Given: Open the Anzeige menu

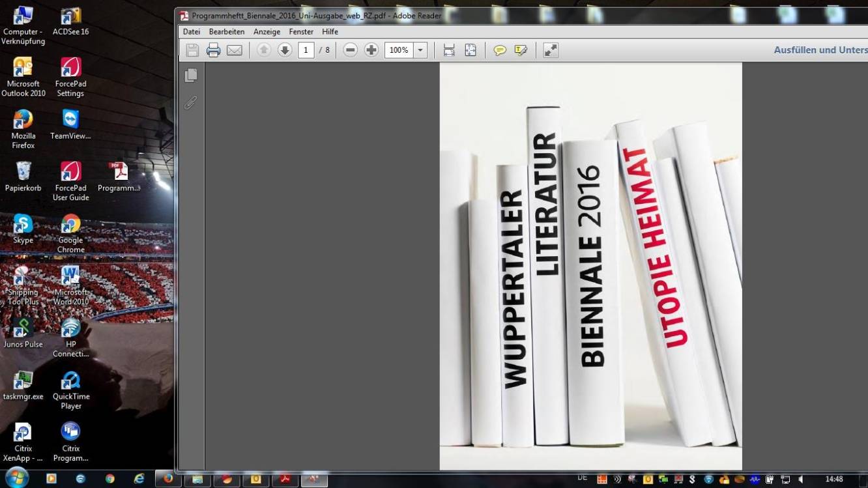Looking at the screenshot, I should 267,31.
